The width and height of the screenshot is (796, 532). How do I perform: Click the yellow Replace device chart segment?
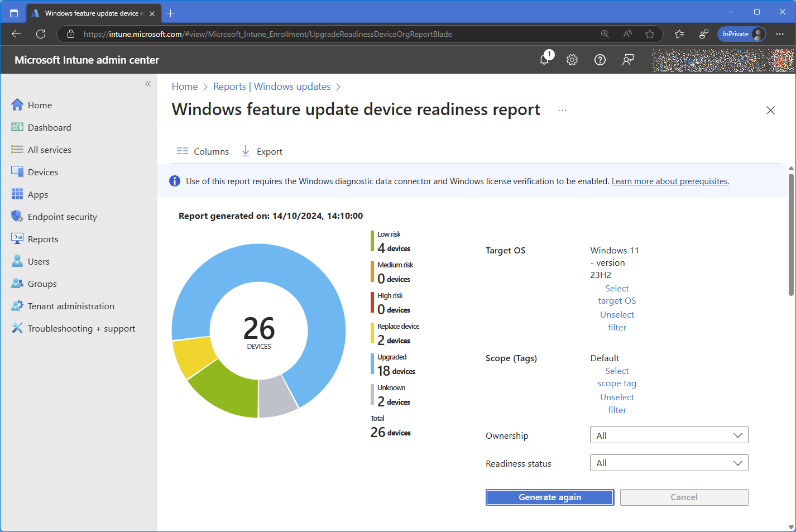click(193, 357)
